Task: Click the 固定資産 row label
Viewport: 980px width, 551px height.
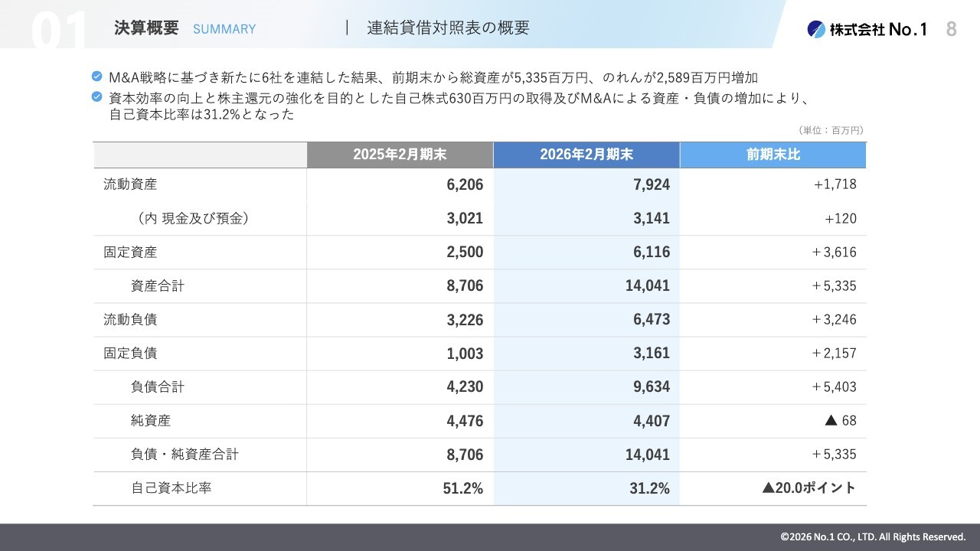Action: click(130, 252)
